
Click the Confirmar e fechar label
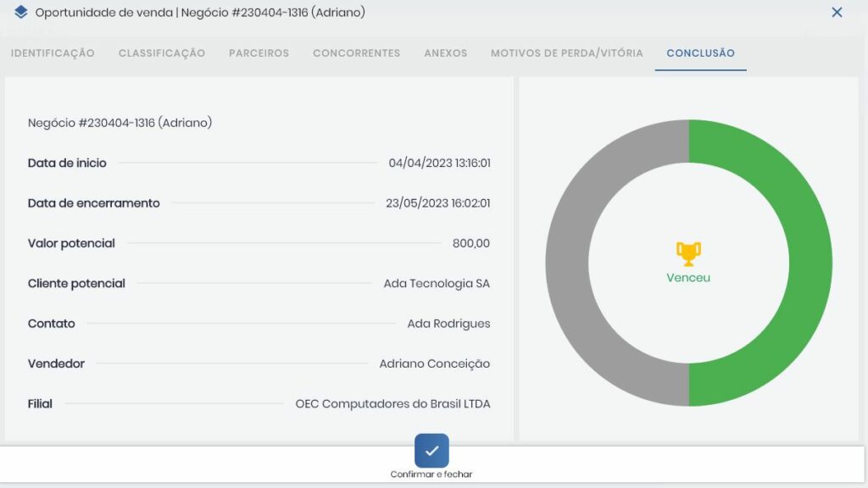pos(431,474)
